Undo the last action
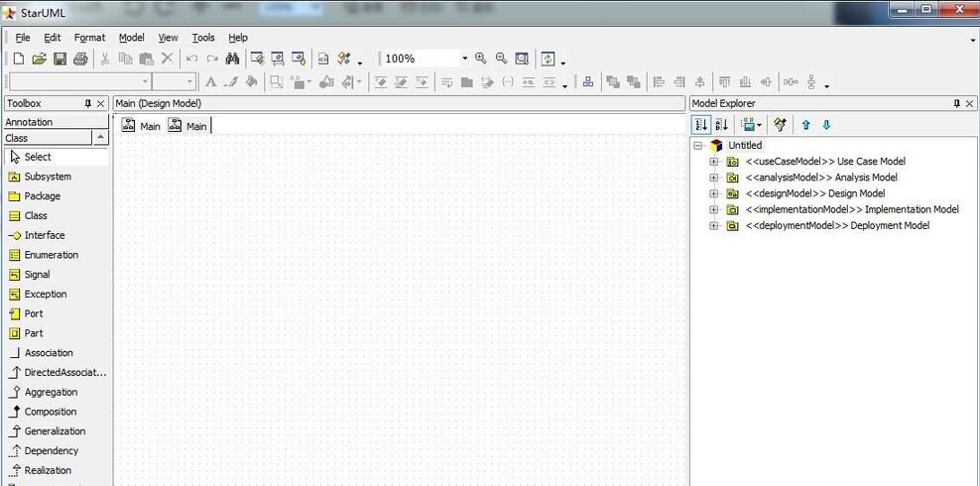The image size is (980, 486). point(191,59)
